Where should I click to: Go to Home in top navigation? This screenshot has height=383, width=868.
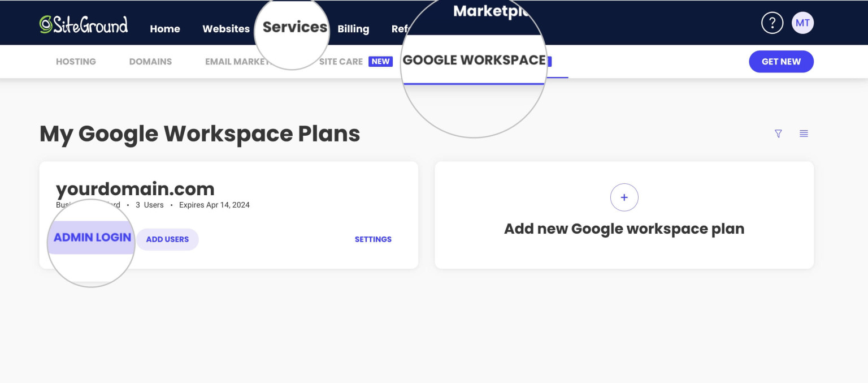click(165, 29)
